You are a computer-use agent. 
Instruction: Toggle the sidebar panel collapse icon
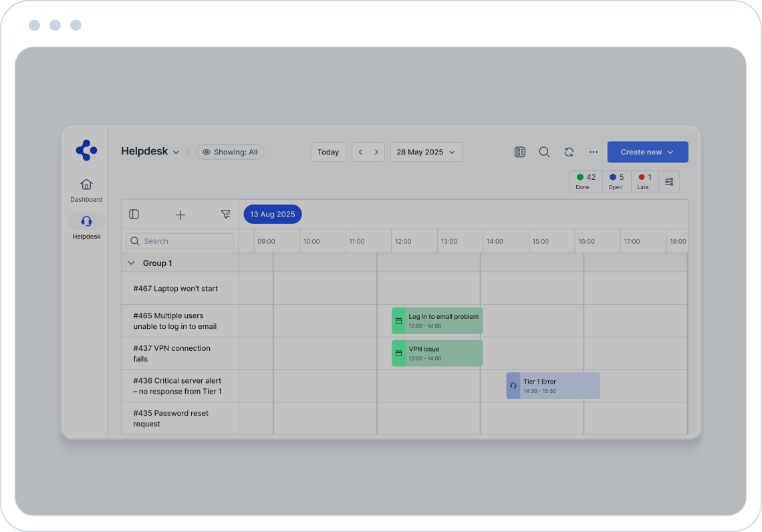tap(134, 215)
